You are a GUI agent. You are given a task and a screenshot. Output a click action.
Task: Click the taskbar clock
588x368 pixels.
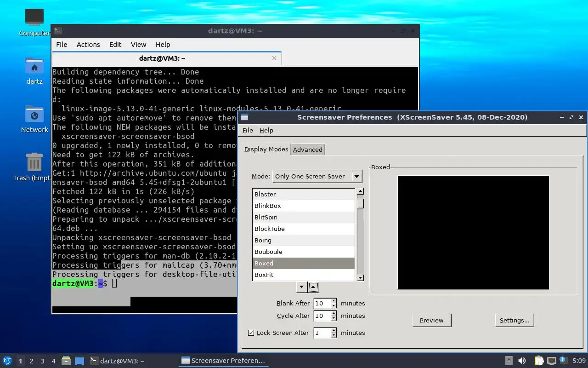pos(579,361)
